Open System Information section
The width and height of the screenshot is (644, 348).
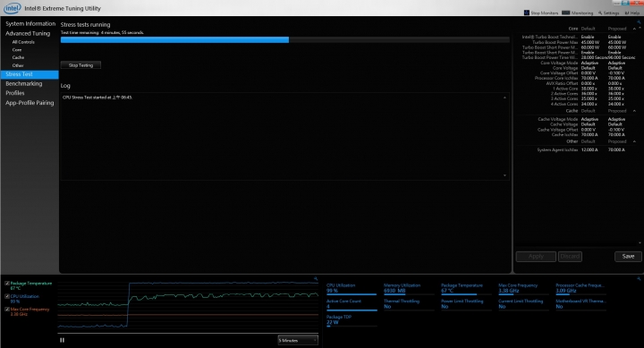click(30, 24)
